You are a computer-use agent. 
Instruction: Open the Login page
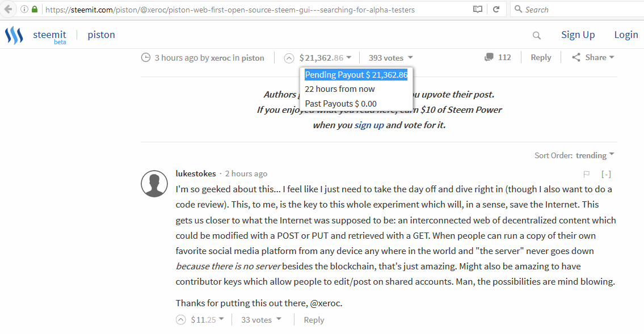click(x=626, y=35)
